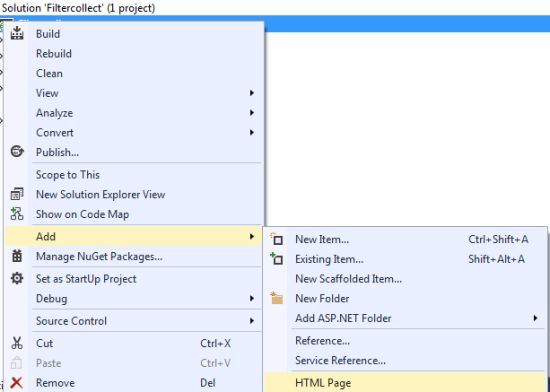This screenshot has width=550, height=392.
Task: Select New Folder in Add submenu
Action: (x=405, y=298)
